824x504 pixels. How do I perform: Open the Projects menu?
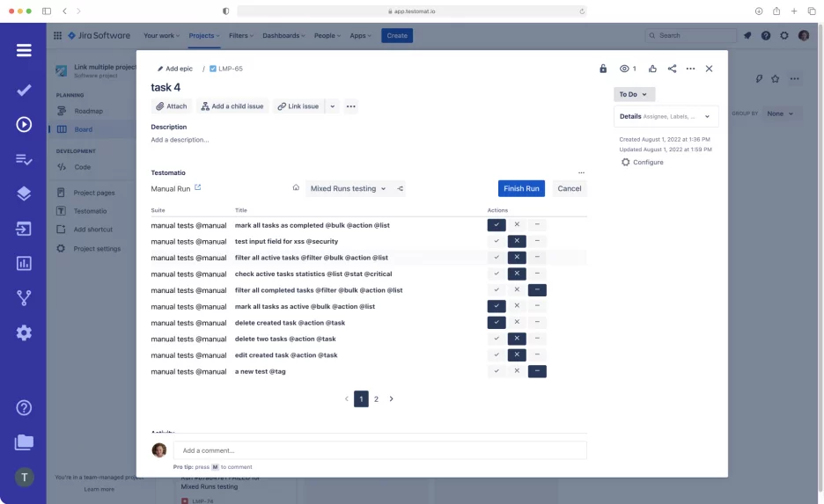204,36
